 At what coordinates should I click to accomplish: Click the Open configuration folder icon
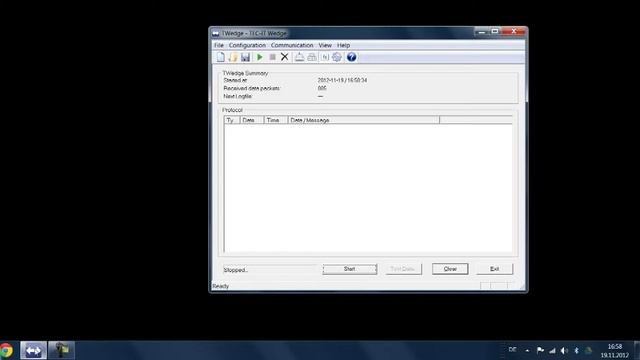click(233, 57)
